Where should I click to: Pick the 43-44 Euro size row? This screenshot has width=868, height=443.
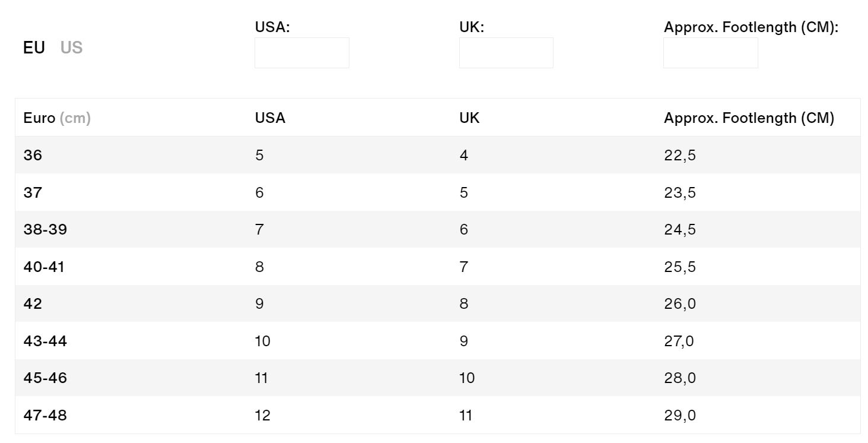point(438,341)
